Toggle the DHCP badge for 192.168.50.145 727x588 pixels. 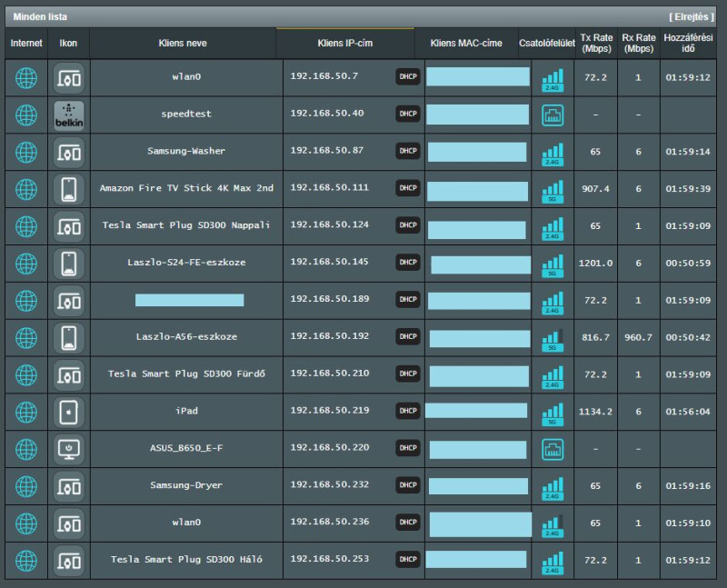point(408,263)
